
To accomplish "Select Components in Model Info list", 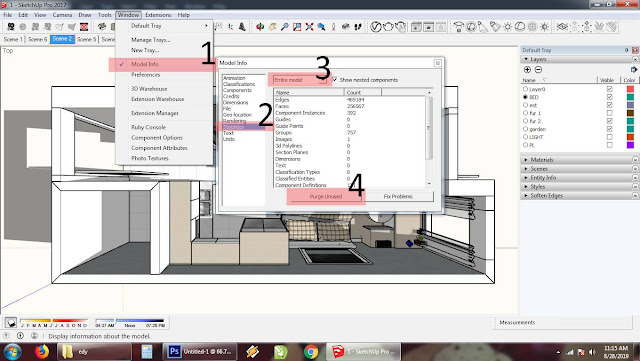I will 238,90.
